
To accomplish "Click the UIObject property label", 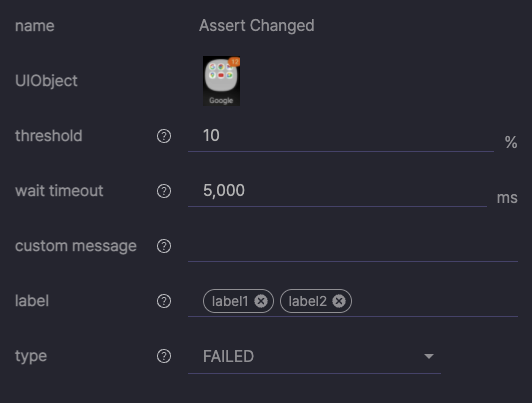I will click(x=46, y=81).
